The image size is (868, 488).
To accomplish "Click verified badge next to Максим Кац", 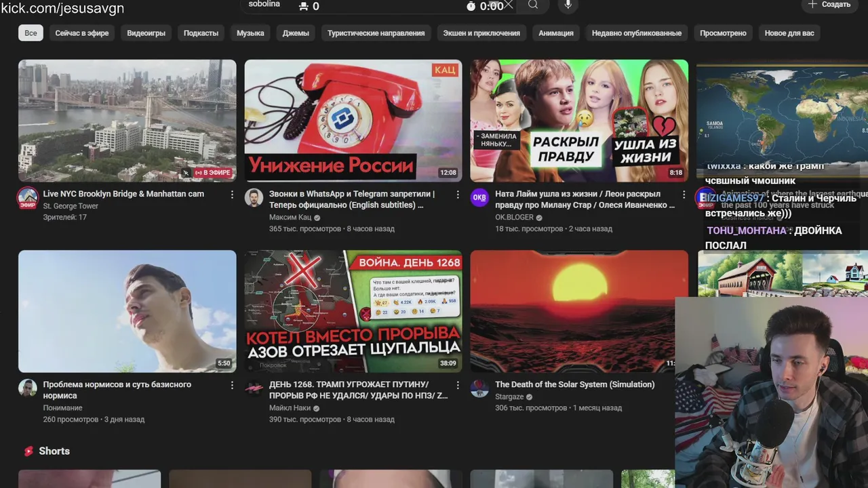I will (317, 218).
